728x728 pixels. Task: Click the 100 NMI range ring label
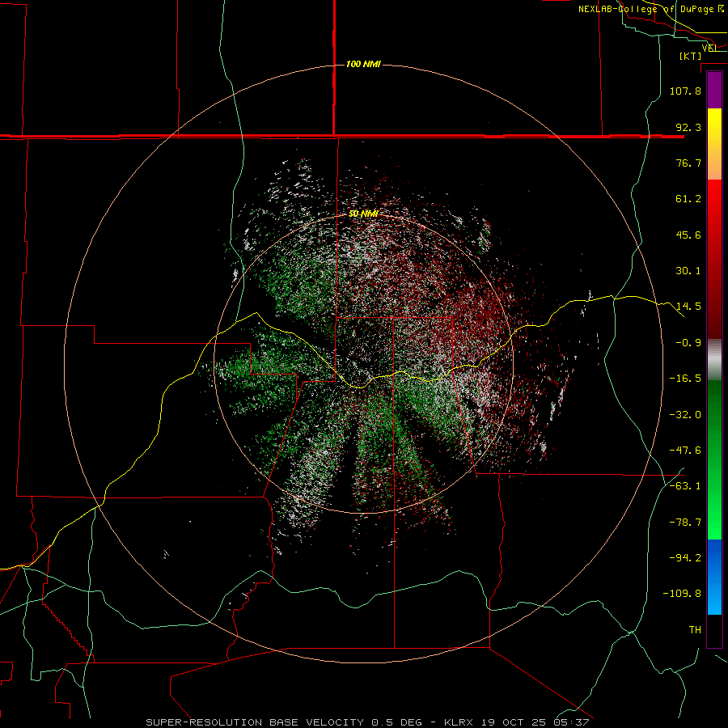[363, 64]
